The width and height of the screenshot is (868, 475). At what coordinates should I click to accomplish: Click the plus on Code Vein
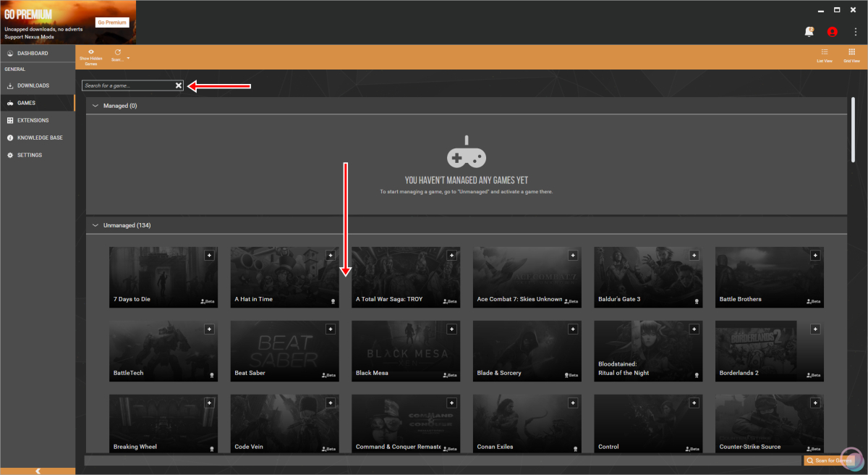331,403
